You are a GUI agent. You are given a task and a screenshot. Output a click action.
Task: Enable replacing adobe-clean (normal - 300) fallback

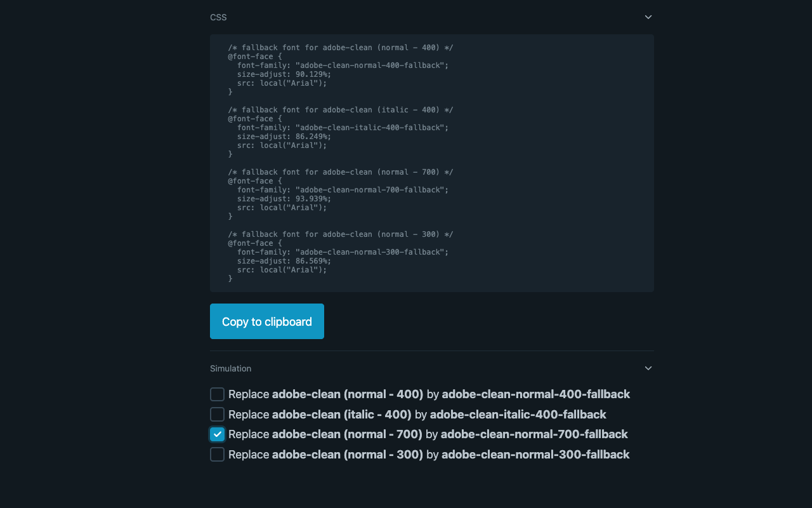[x=217, y=454]
